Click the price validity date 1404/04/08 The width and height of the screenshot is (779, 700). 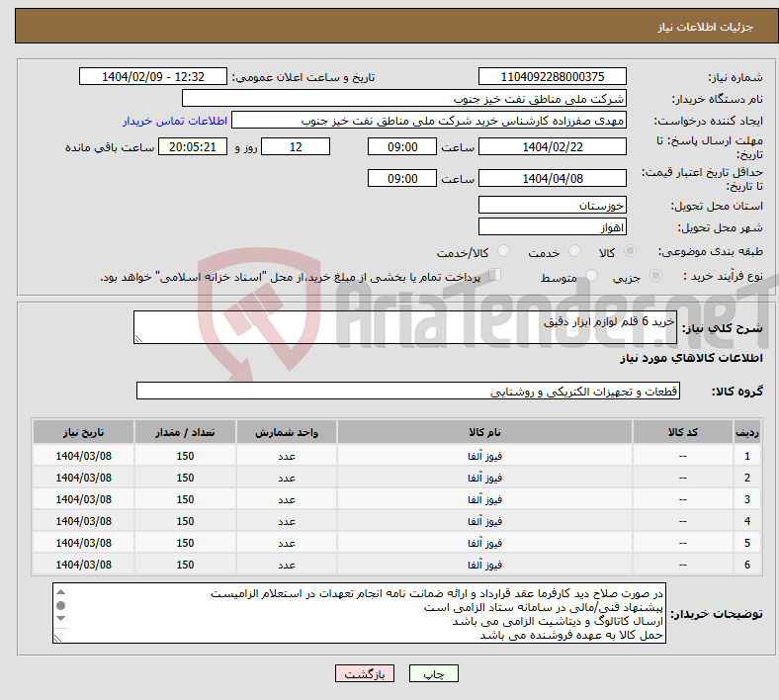pyautogui.click(x=552, y=178)
